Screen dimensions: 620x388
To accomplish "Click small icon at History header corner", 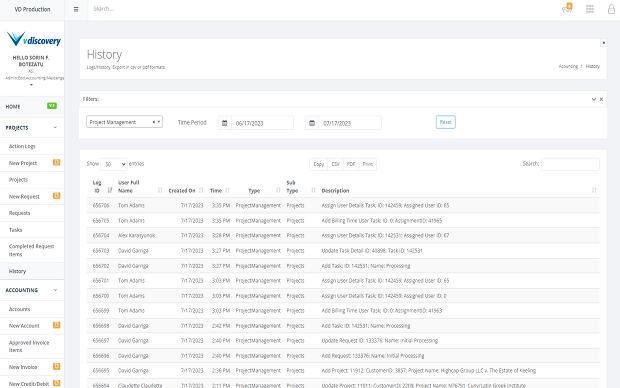I will click(x=603, y=43).
